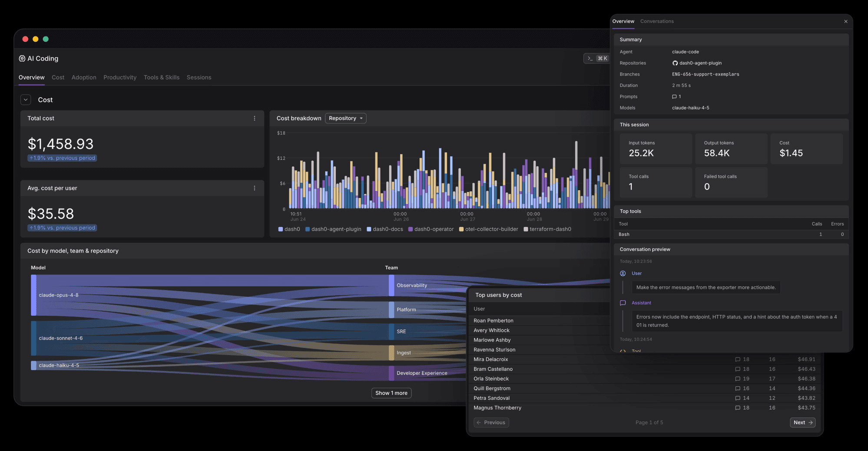Go to the Tools & Skills tab
Image resolution: width=868 pixels, height=451 pixels.
tap(162, 78)
